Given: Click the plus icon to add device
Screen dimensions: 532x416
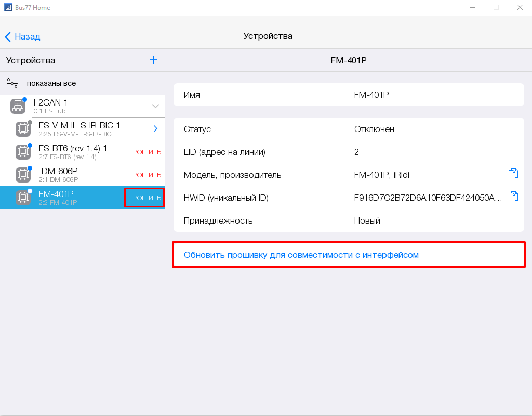Looking at the screenshot, I should click(x=153, y=60).
